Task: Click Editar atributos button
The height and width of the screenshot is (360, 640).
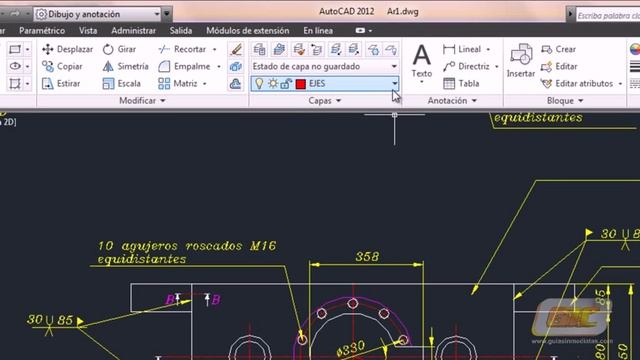Action: (x=577, y=84)
